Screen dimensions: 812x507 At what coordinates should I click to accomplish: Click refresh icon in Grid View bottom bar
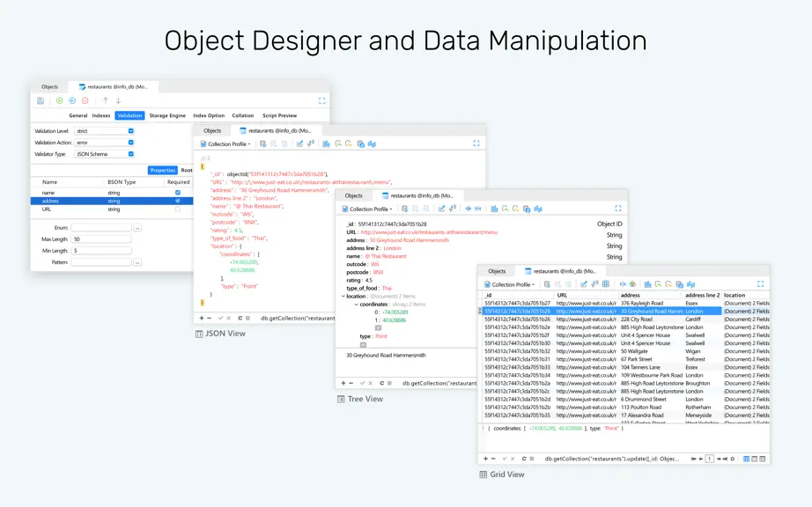coord(524,459)
